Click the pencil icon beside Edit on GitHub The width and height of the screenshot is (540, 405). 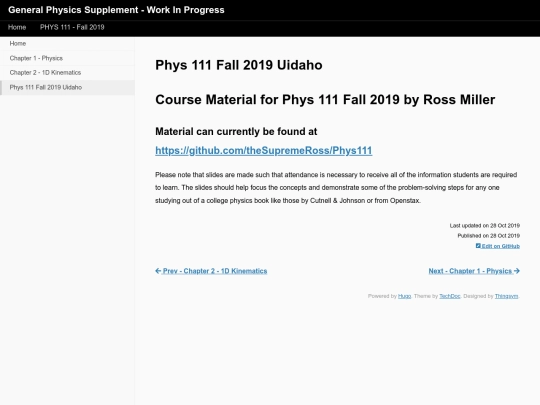[x=478, y=246]
